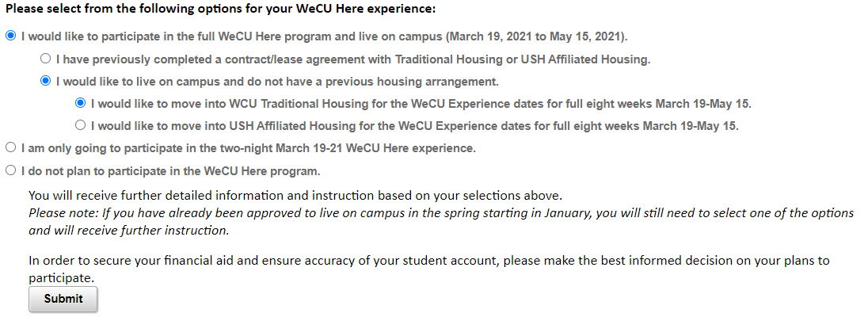This screenshot has width=868, height=317.
Task: Select the full WeCU Here program radio button
Action: pyautogui.click(x=10, y=36)
